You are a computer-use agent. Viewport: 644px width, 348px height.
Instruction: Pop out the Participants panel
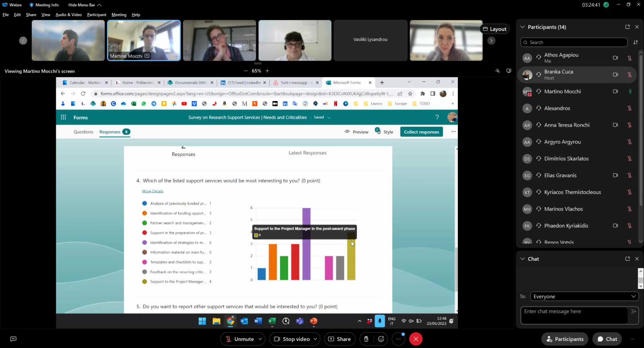click(x=627, y=27)
